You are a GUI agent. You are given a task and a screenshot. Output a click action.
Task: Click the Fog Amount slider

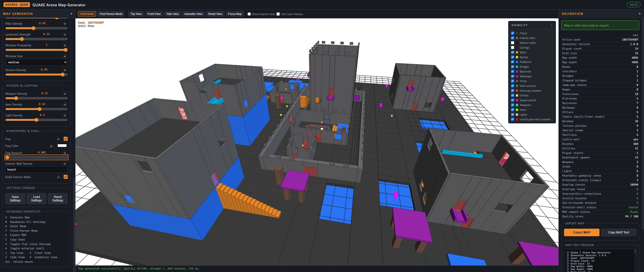[36, 157]
